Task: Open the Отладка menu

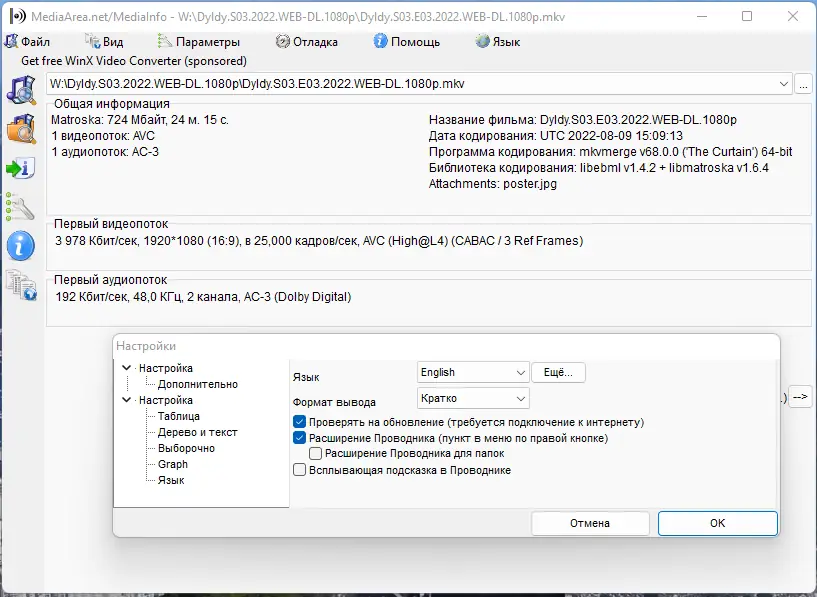Action: point(307,42)
